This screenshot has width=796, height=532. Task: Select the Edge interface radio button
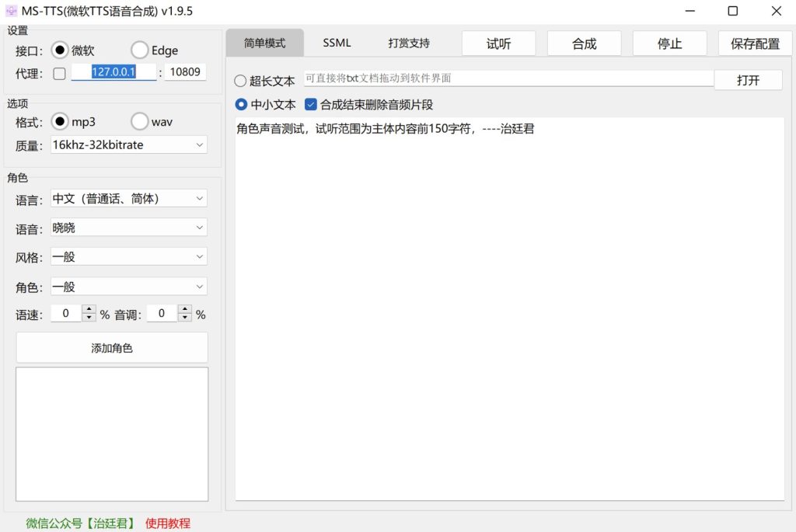139,50
